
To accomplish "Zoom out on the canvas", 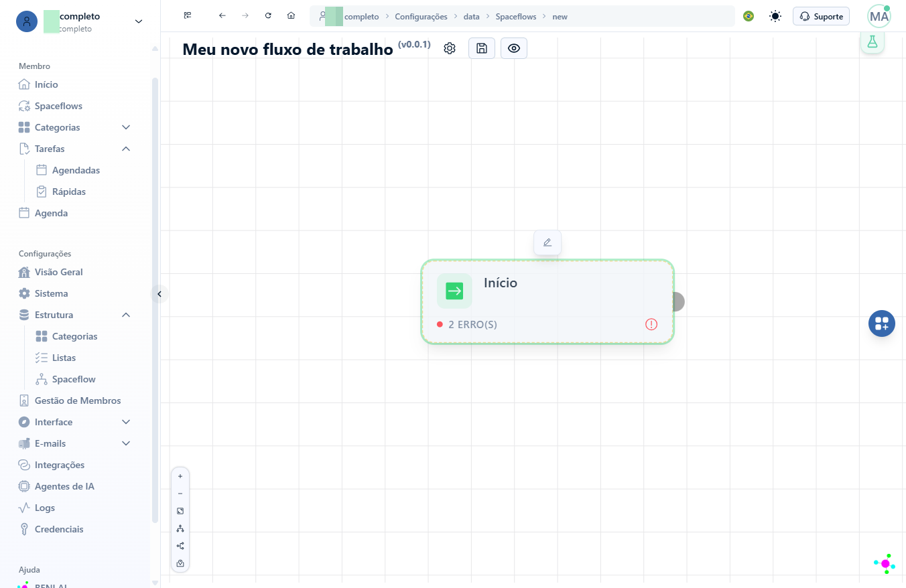I will tap(180, 494).
